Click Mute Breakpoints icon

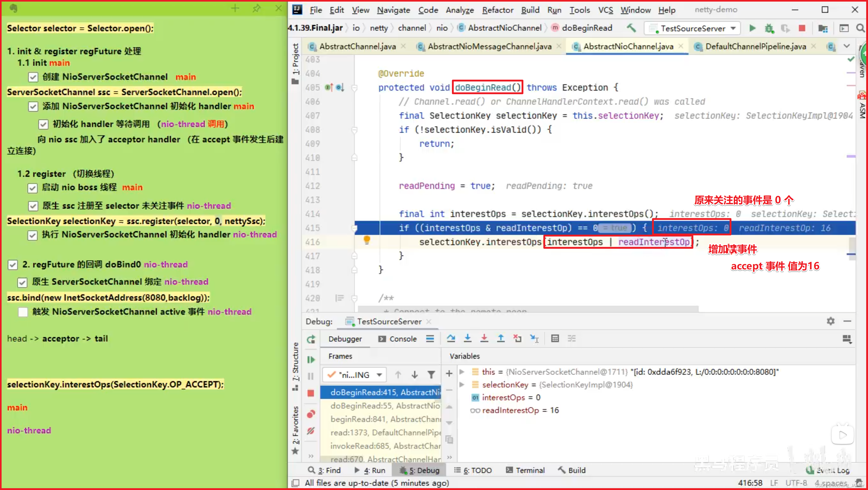coord(311,431)
